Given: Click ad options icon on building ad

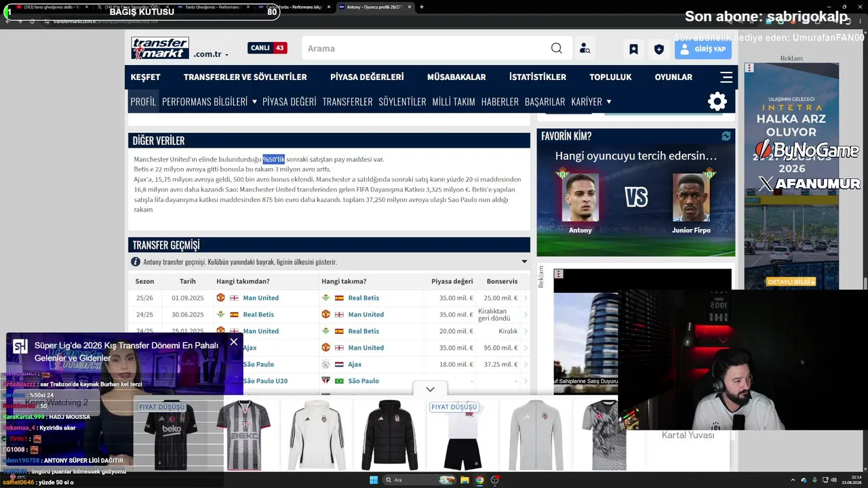Looking at the screenshot, I should (558, 274).
